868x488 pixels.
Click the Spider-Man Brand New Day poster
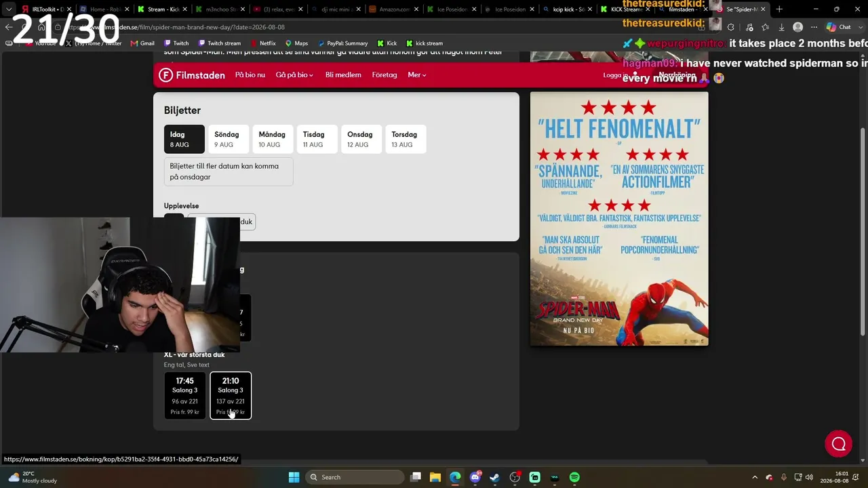(619, 219)
